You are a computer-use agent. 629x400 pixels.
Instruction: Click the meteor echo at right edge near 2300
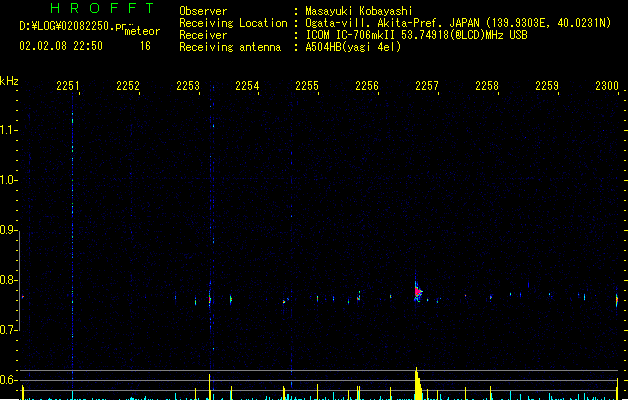(617, 300)
